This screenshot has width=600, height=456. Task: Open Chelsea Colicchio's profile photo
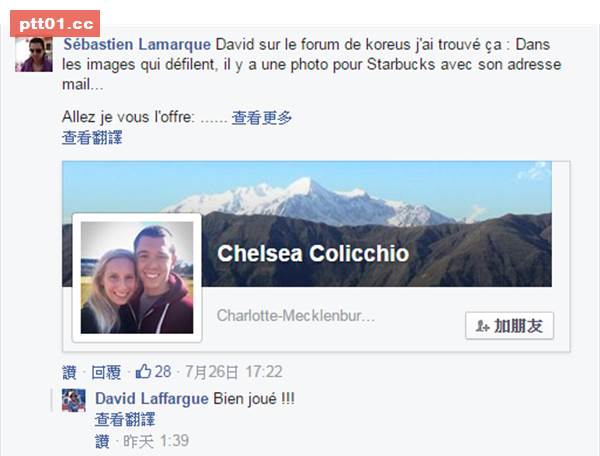pos(137,277)
